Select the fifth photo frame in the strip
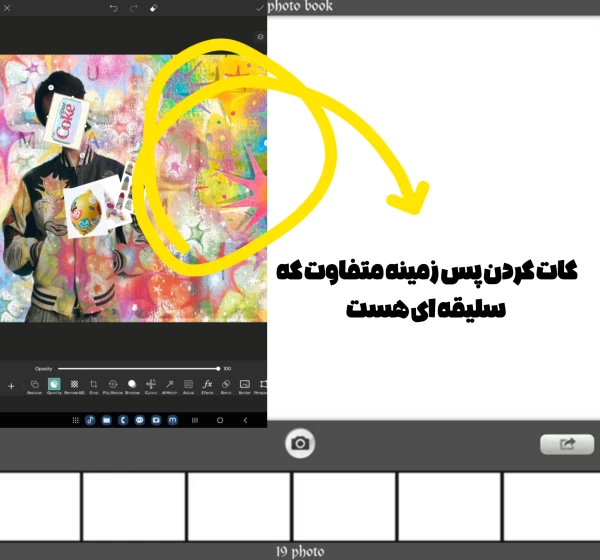The width and height of the screenshot is (600, 560). pyautogui.click(x=449, y=506)
